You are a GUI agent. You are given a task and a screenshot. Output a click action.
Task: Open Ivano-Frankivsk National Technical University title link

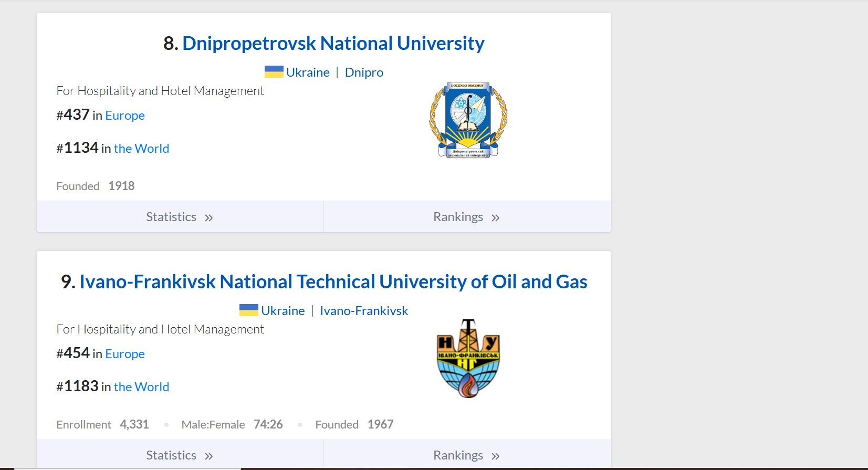(x=333, y=281)
